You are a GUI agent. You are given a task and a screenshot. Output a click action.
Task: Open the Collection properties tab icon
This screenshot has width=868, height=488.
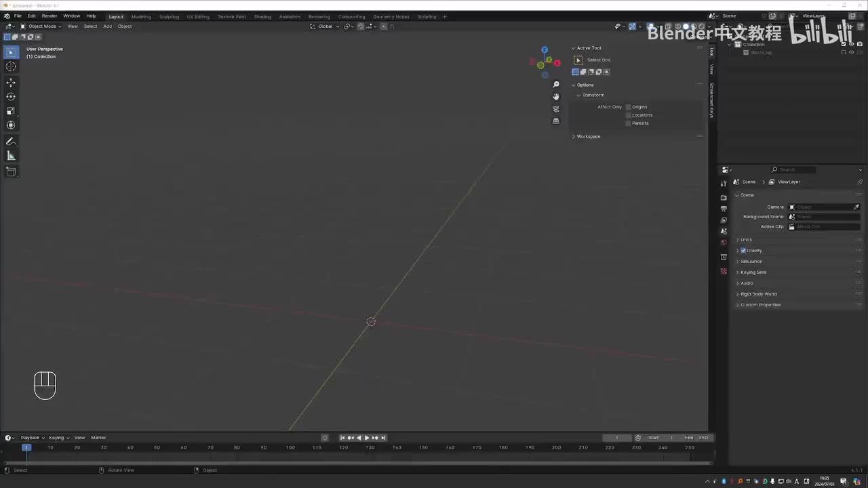pos(724,257)
